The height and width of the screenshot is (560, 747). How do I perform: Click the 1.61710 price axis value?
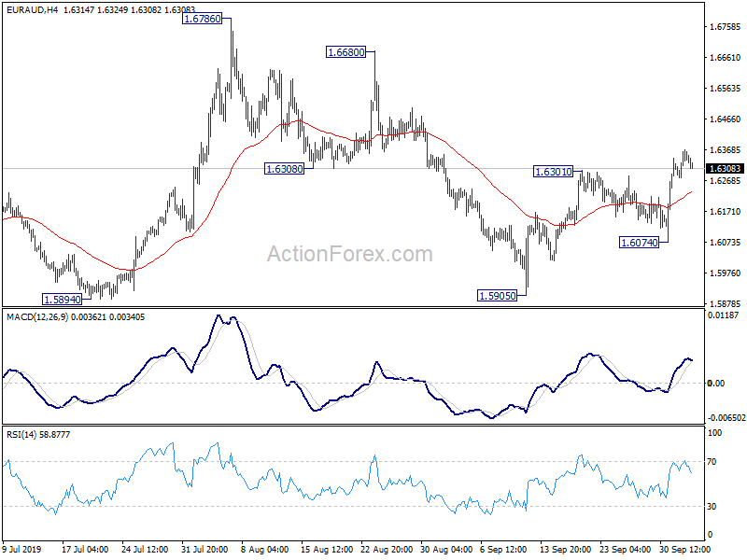(x=726, y=212)
